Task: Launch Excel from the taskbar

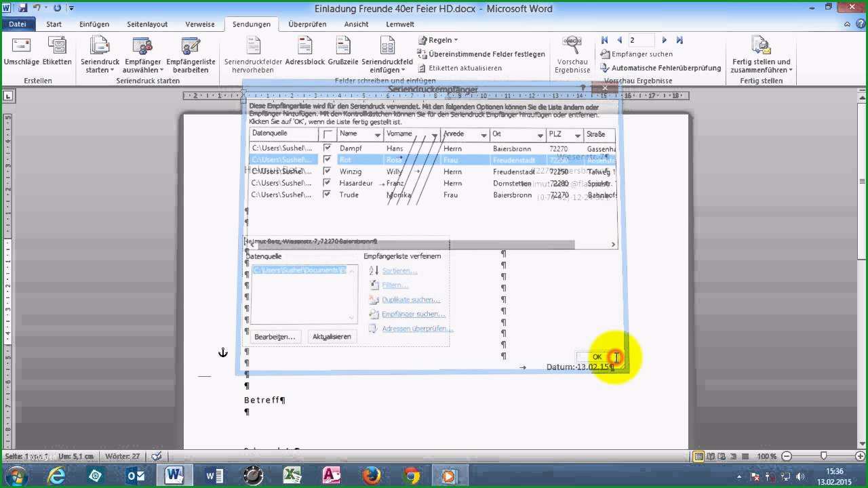Action: tap(292, 476)
